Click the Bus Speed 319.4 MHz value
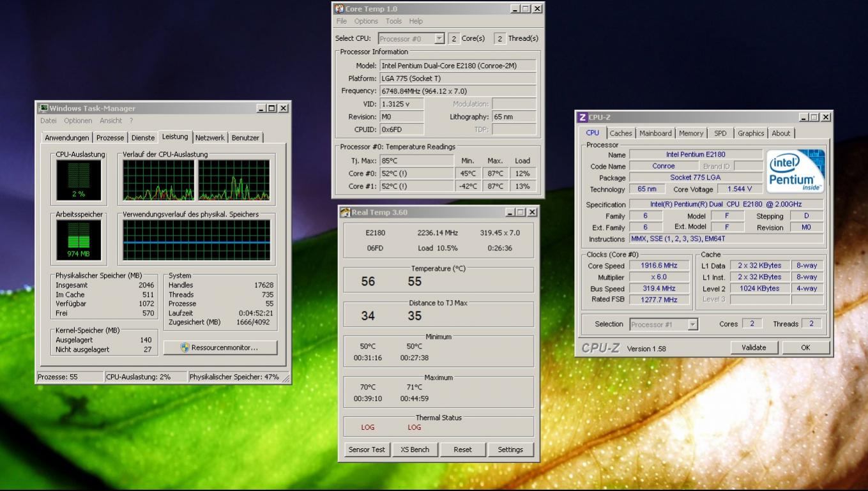This screenshot has height=491, width=868. point(660,288)
